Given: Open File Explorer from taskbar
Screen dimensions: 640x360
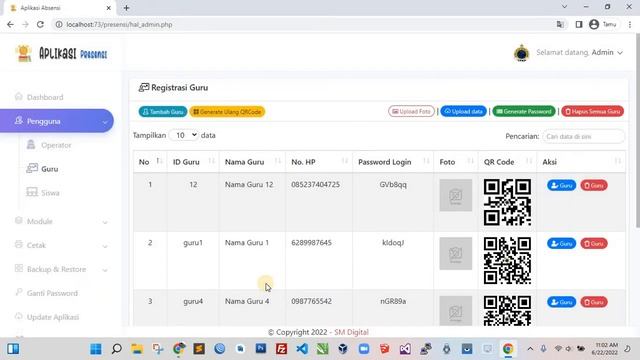Looking at the screenshot, I should coord(137,349).
